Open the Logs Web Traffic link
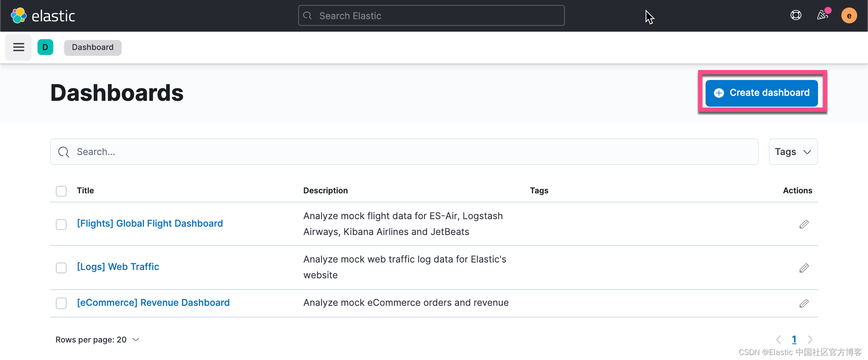 118,267
